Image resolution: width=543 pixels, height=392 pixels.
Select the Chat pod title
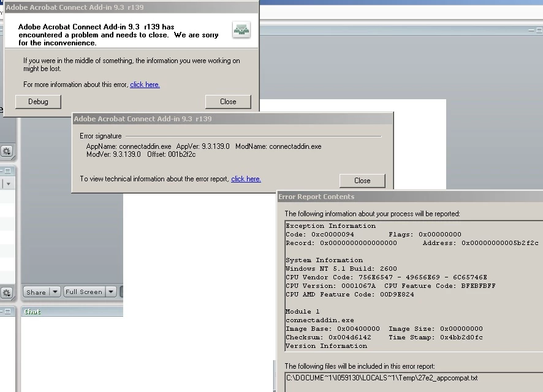tap(32, 312)
